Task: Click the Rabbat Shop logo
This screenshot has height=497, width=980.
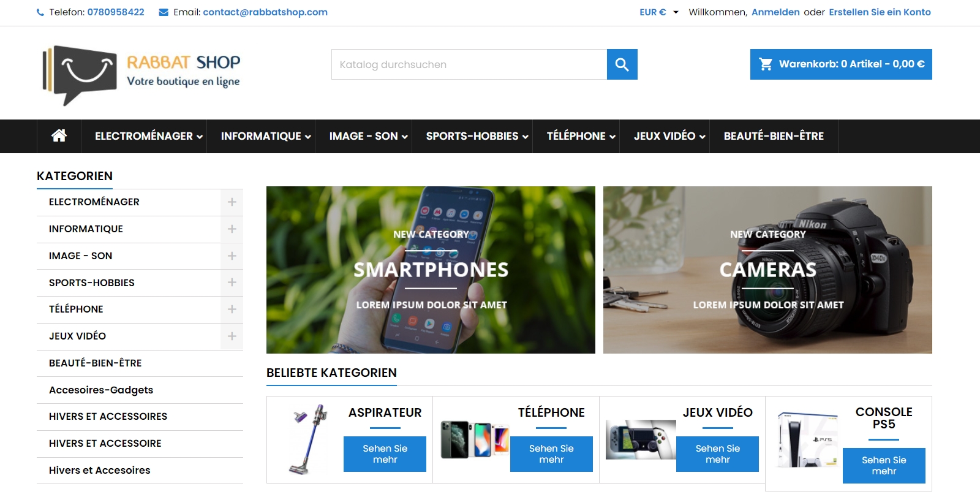Action: (x=141, y=75)
